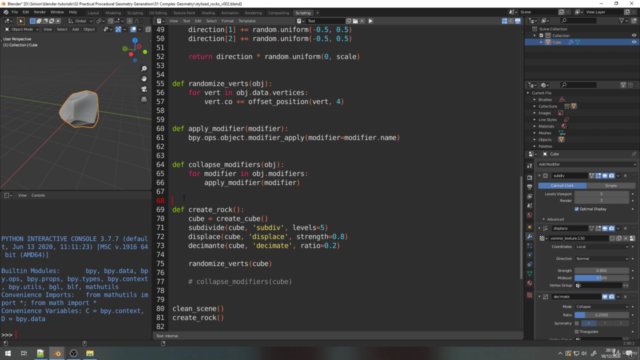Toggle subdiv modifier render camera display
This screenshot has width=640, height=360.
tap(611, 176)
